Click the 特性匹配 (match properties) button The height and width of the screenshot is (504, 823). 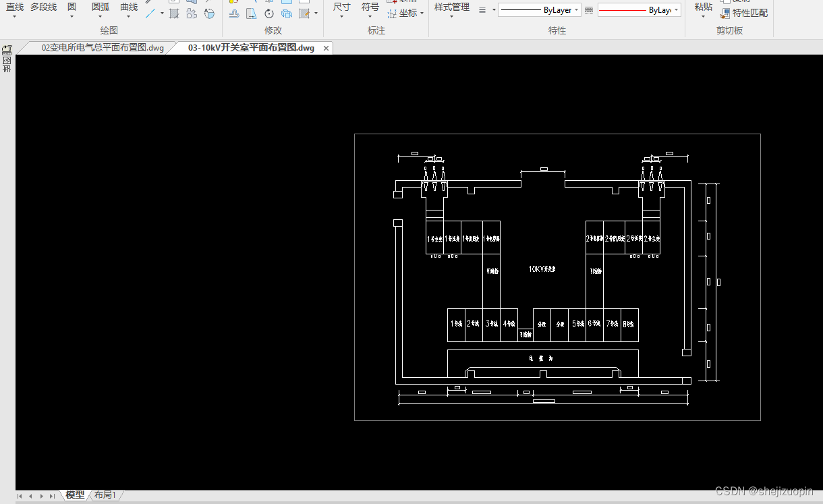click(743, 13)
